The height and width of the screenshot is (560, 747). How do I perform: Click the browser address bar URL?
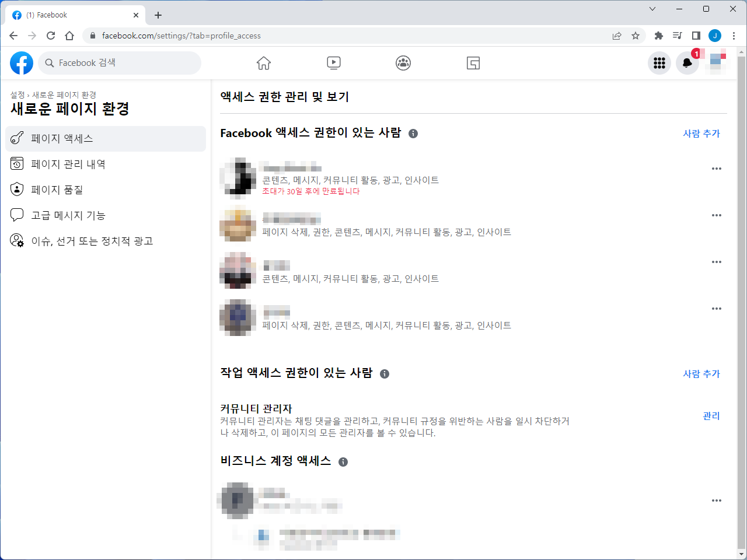[x=181, y=36]
